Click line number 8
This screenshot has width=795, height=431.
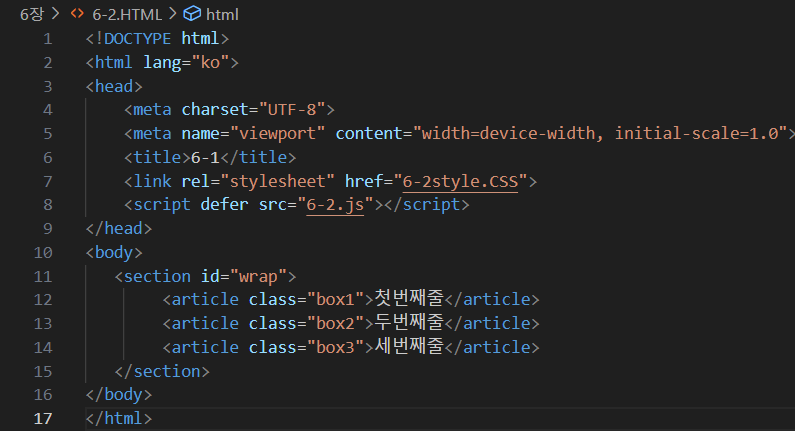point(48,204)
